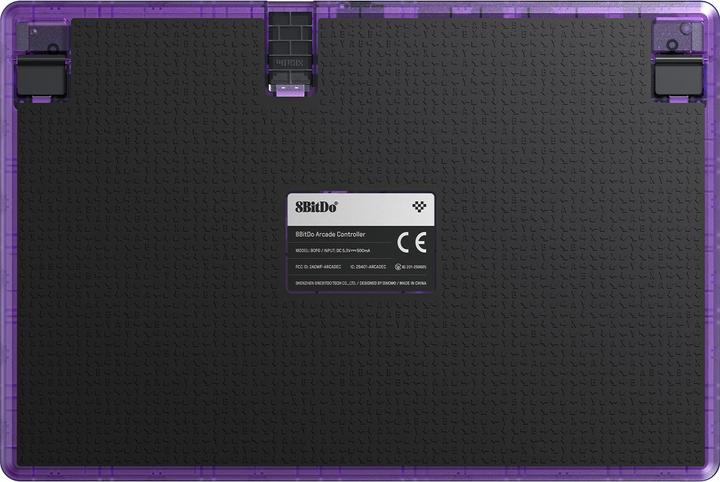The image size is (720, 482).
Task: Click the IC number text on the label
Action: click(x=366, y=268)
